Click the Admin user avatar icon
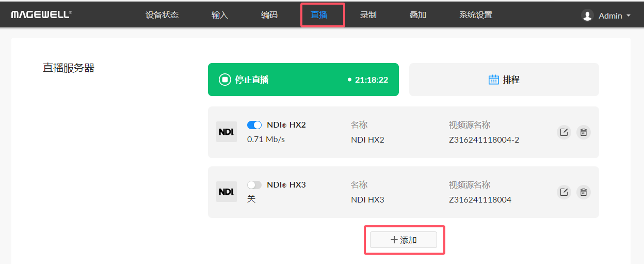This screenshot has width=644, height=264. click(x=587, y=15)
